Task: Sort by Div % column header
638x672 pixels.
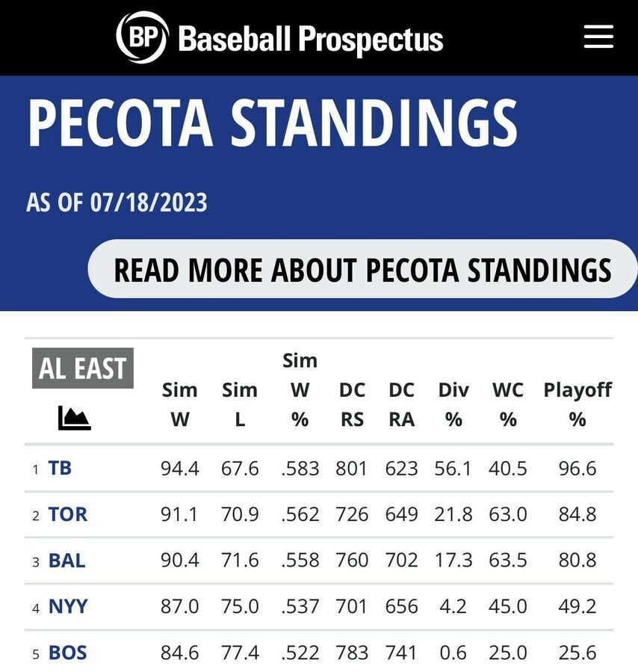Action: pos(453,404)
